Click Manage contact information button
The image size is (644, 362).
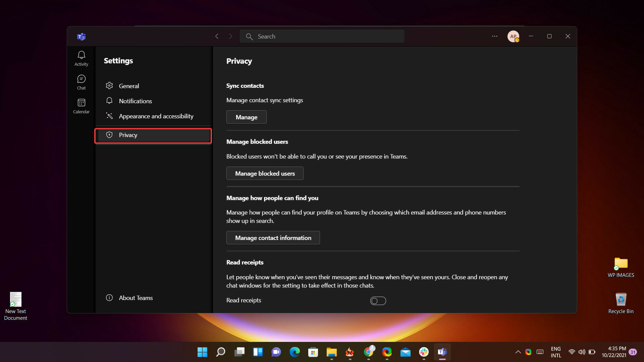pos(273,238)
